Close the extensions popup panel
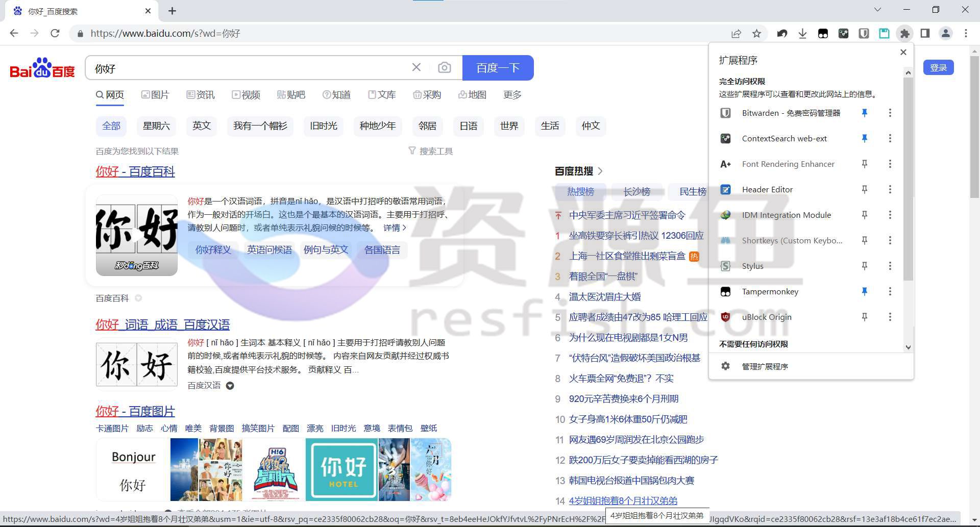Image resolution: width=980 pixels, height=527 pixels. (x=903, y=52)
